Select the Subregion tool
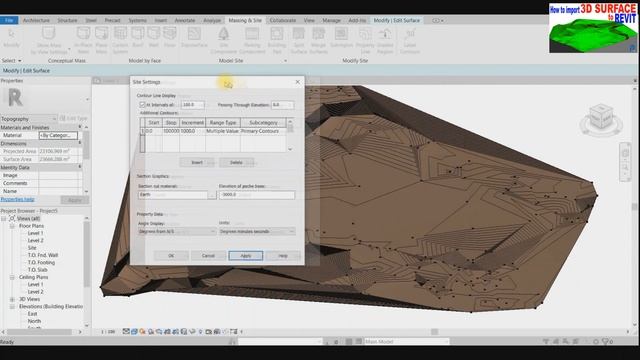 (x=341, y=33)
